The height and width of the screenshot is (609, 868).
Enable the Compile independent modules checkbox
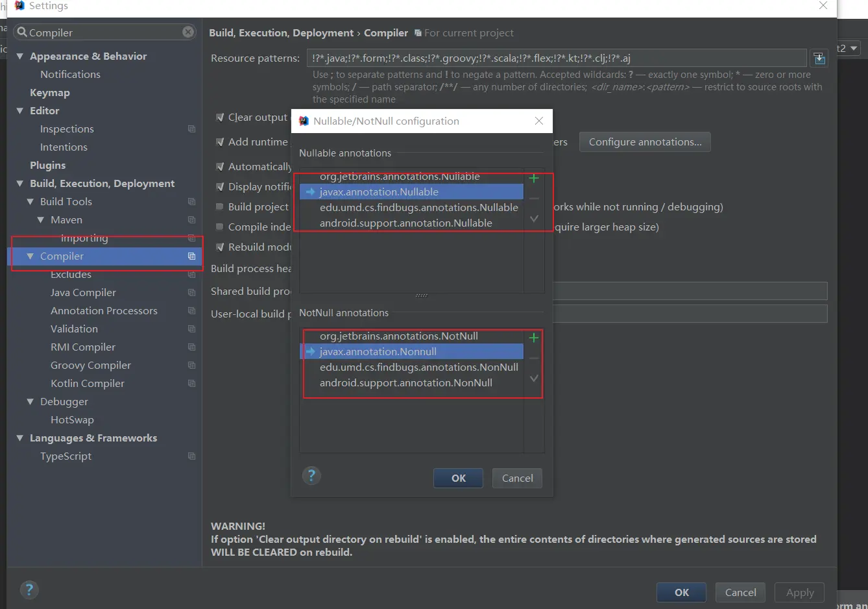(x=220, y=227)
